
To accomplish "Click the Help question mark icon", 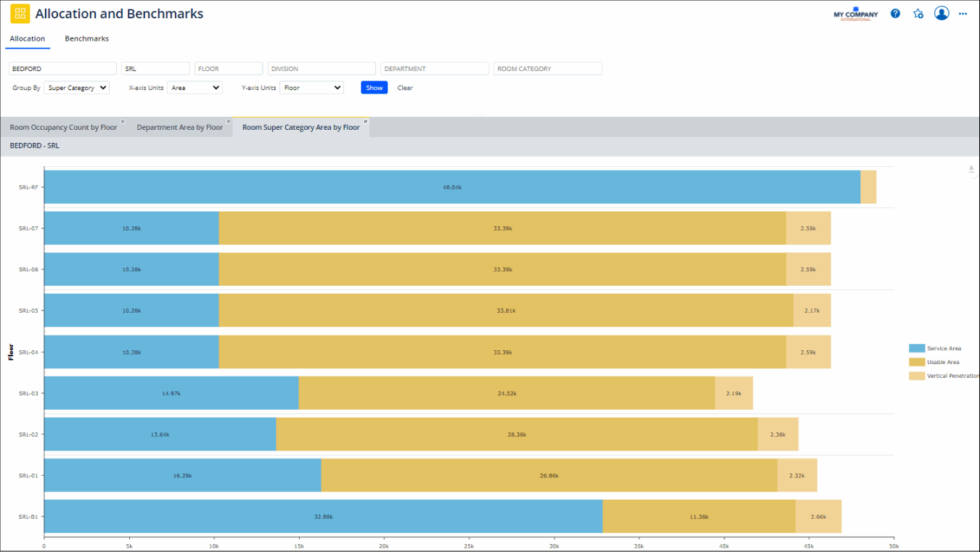I will [x=895, y=13].
